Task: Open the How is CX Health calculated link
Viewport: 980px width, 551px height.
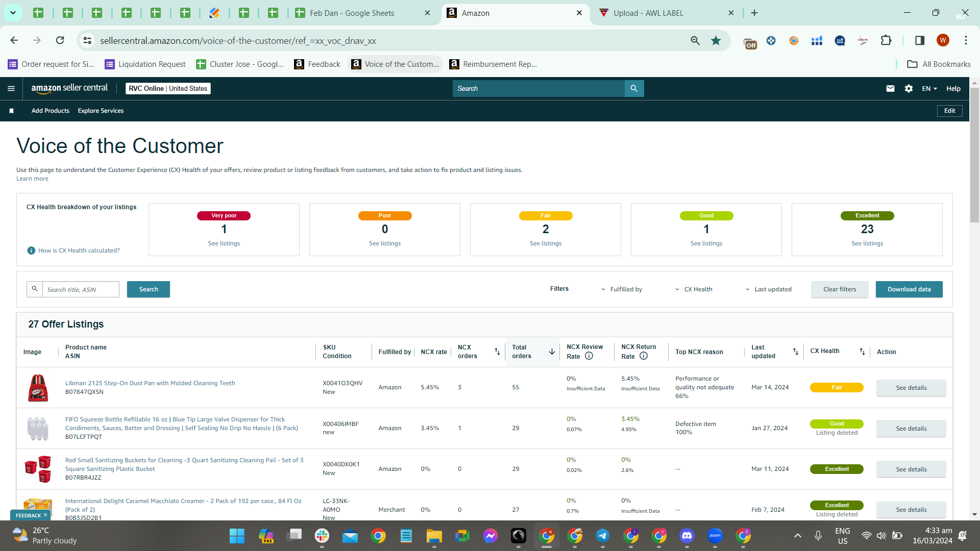Action: coord(79,251)
